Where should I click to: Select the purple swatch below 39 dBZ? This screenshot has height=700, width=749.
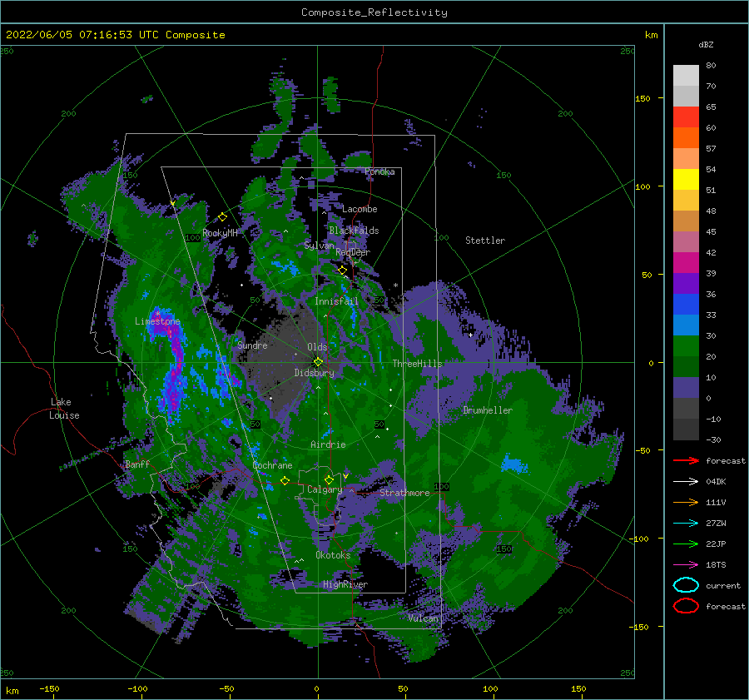pyautogui.click(x=686, y=283)
